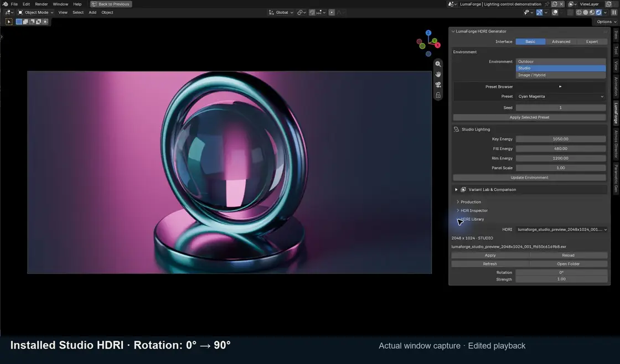Click the Update Environment button
620x364 pixels.
click(x=529, y=178)
